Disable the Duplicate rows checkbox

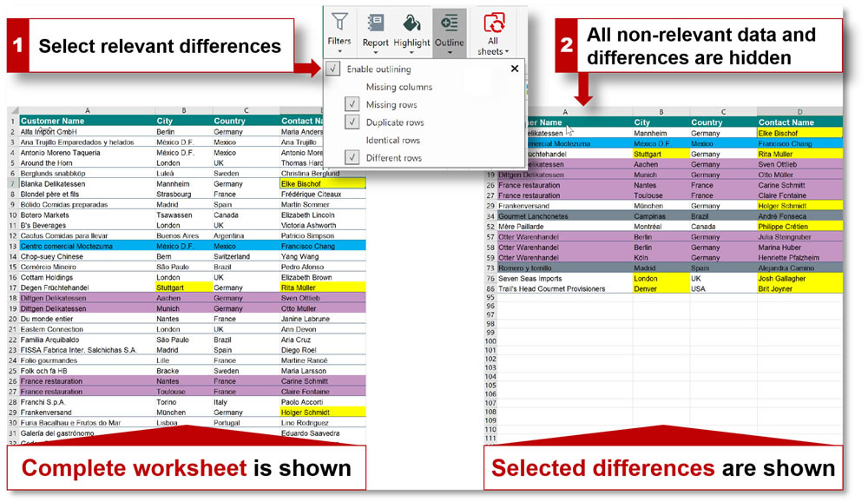[352, 122]
